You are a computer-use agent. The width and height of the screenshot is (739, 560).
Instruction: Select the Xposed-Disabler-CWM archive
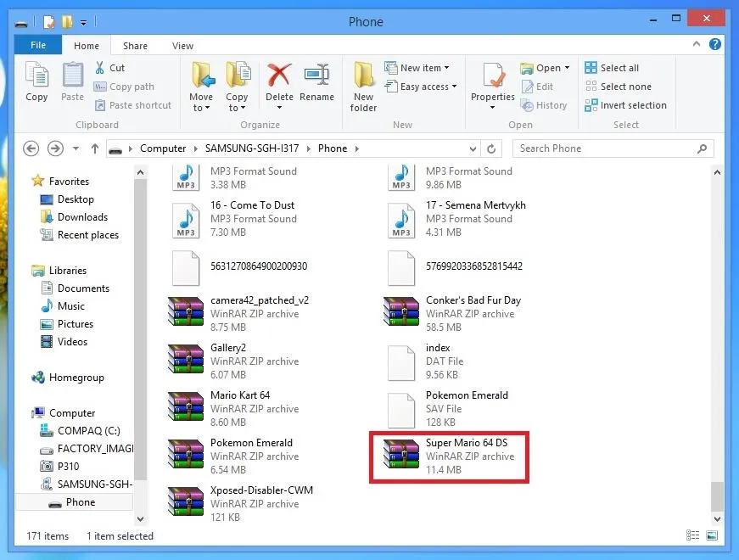point(241,504)
